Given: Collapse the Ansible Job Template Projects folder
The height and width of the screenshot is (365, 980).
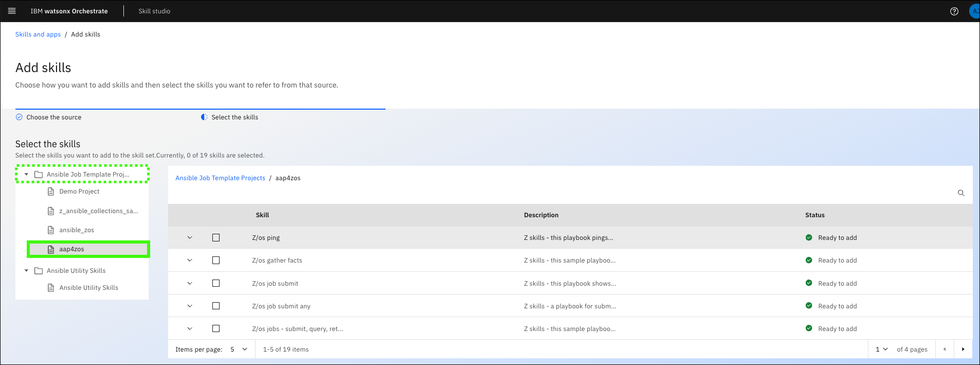Looking at the screenshot, I should pos(26,175).
